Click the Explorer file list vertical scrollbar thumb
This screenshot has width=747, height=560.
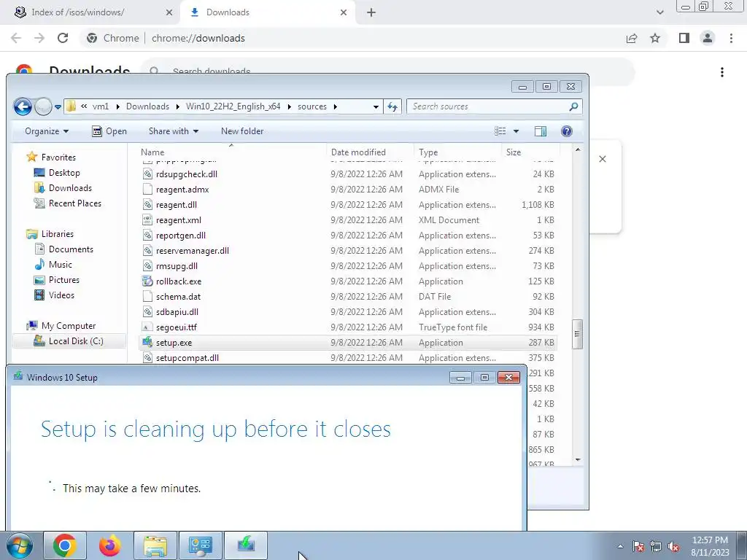point(577,334)
